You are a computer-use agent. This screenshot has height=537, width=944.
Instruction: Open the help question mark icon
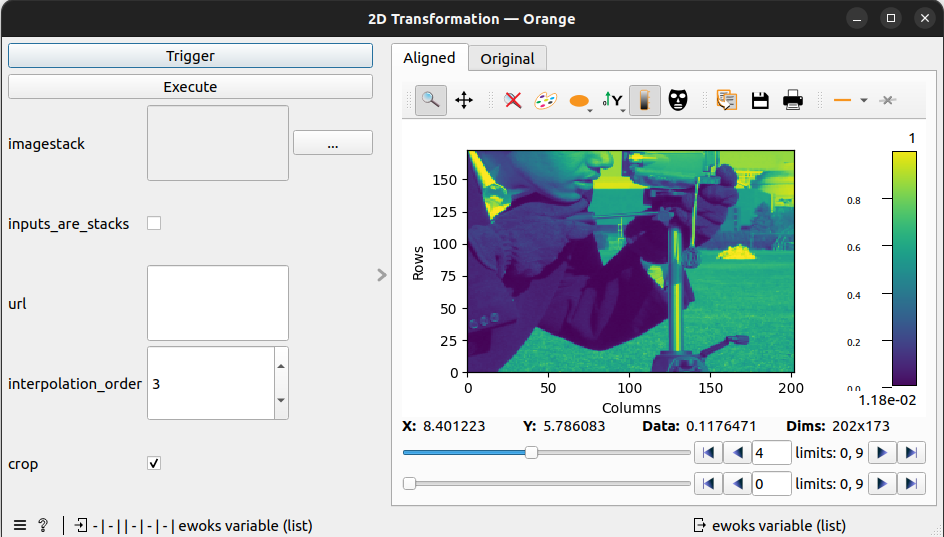tap(43, 526)
